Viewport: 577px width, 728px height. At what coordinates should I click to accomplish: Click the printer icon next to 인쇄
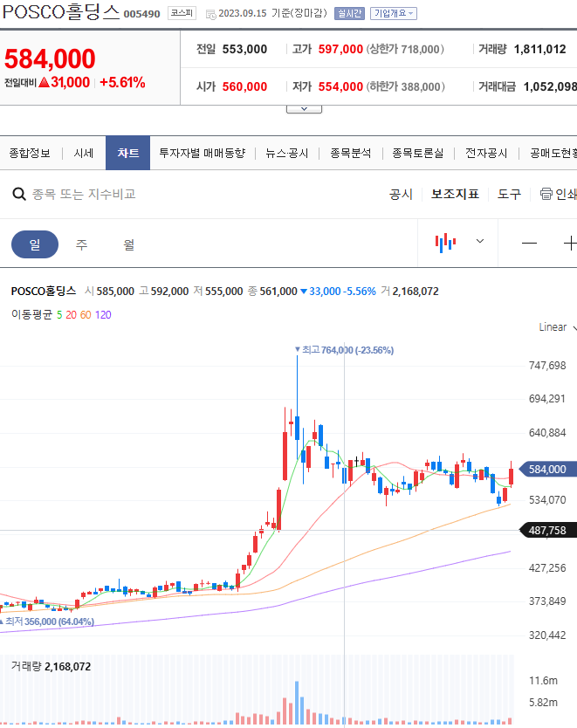point(546,194)
